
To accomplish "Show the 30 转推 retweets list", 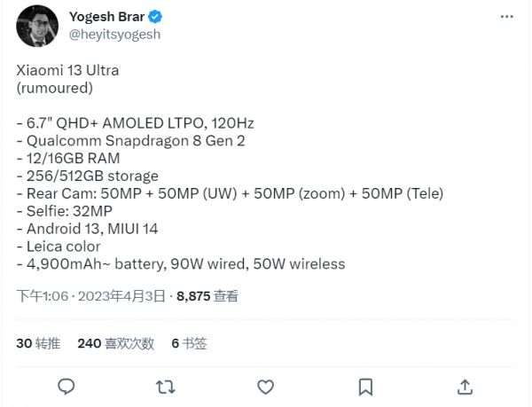I will [x=37, y=343].
